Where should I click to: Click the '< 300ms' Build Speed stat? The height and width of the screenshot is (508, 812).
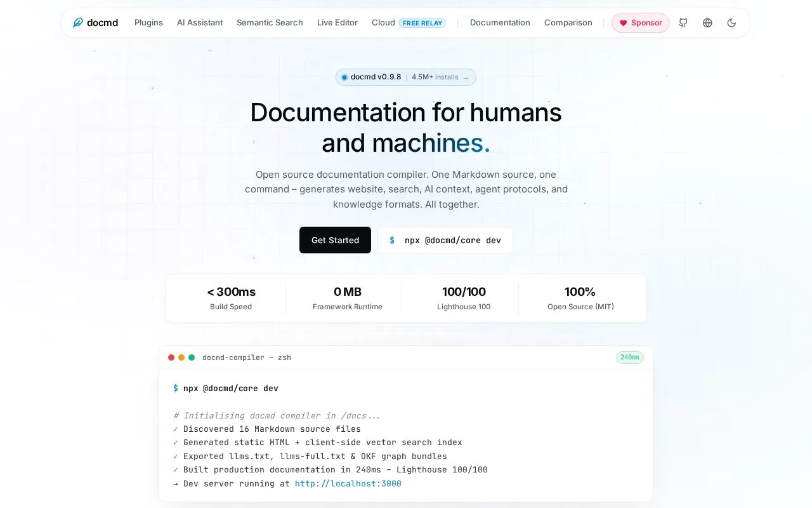tap(231, 298)
